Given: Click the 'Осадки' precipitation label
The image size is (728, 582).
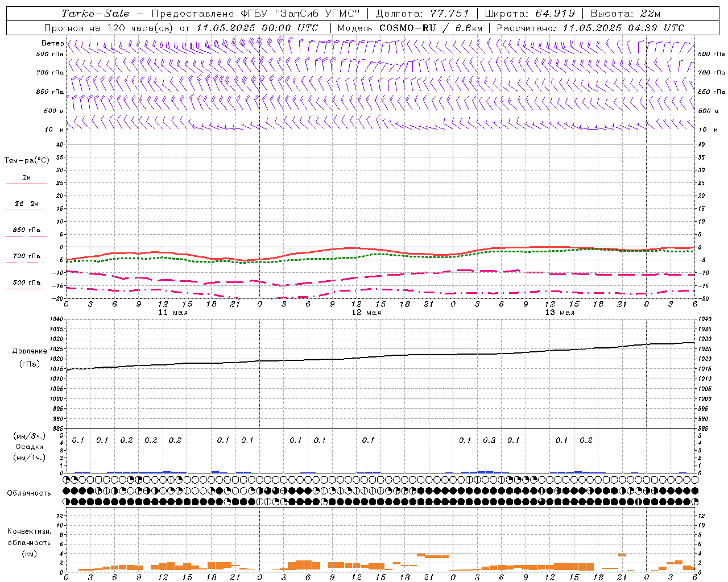Looking at the screenshot, I should (29, 447).
